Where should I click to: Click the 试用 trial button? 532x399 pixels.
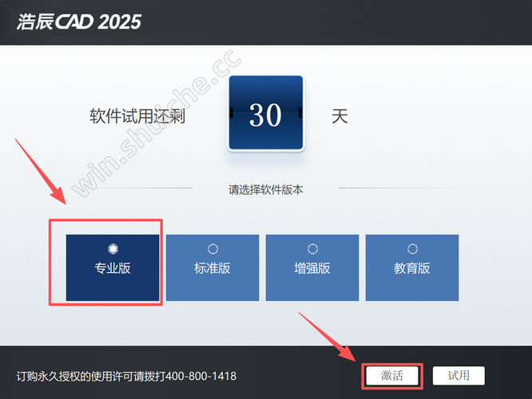pyautogui.click(x=459, y=376)
